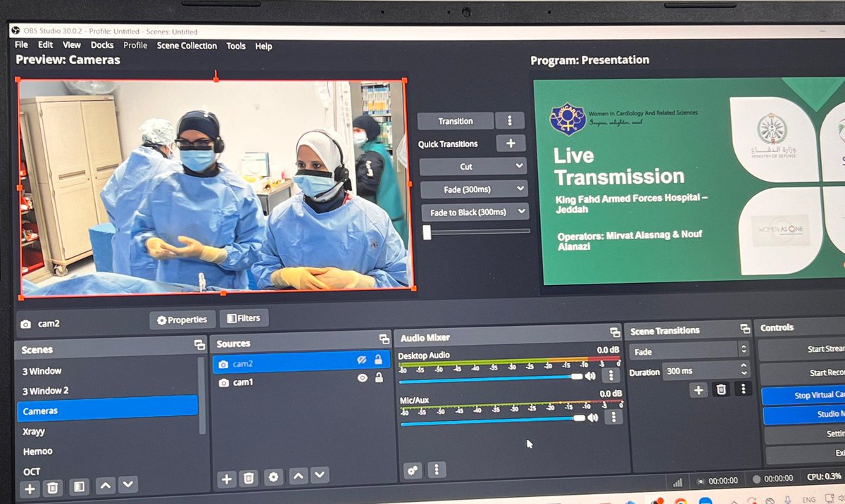The width and height of the screenshot is (845, 504).
Task: Open source properties gear in Sources toolbar
Action: [273, 477]
